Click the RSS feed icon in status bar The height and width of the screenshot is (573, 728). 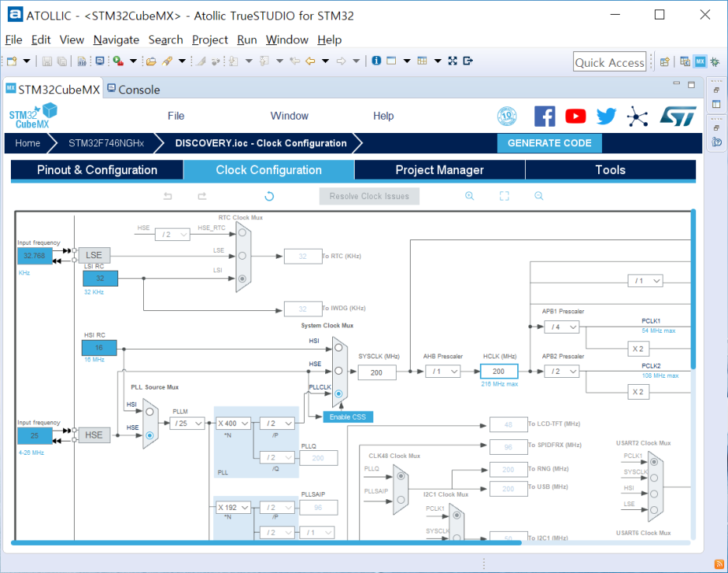[x=719, y=564]
